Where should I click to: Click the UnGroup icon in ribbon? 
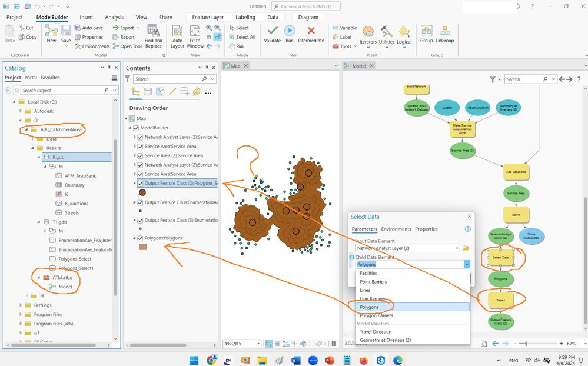[x=445, y=31]
